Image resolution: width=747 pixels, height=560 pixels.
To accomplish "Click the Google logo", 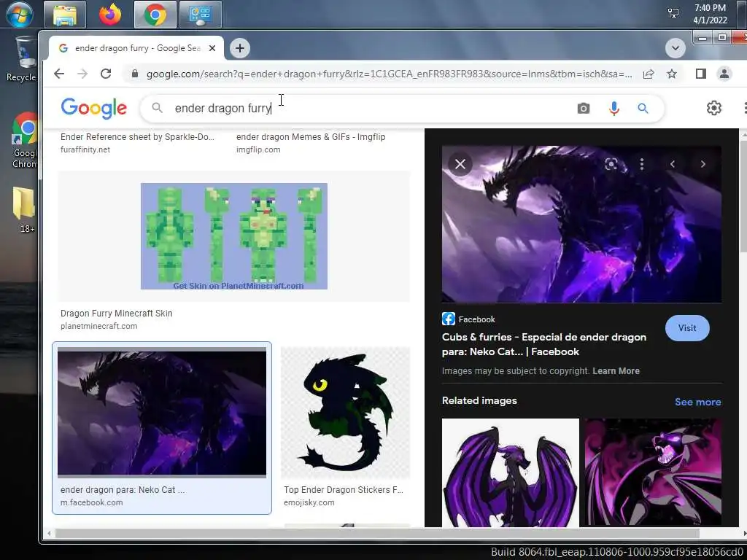I will [94, 108].
